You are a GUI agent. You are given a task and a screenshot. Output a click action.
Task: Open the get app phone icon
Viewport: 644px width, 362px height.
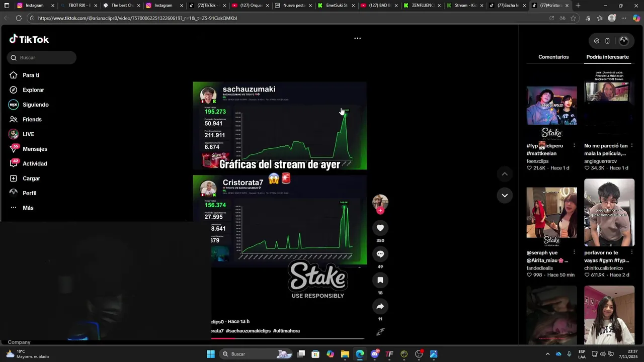(607, 41)
